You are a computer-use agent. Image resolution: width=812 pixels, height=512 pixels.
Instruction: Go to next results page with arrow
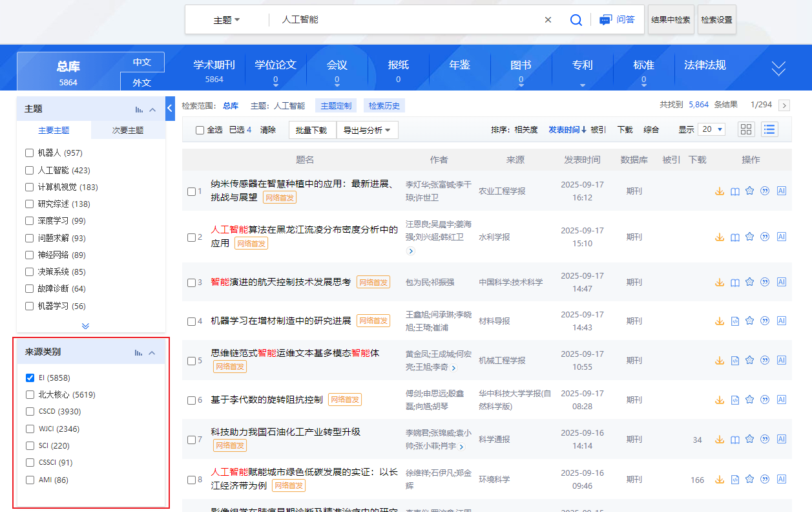[x=784, y=104]
